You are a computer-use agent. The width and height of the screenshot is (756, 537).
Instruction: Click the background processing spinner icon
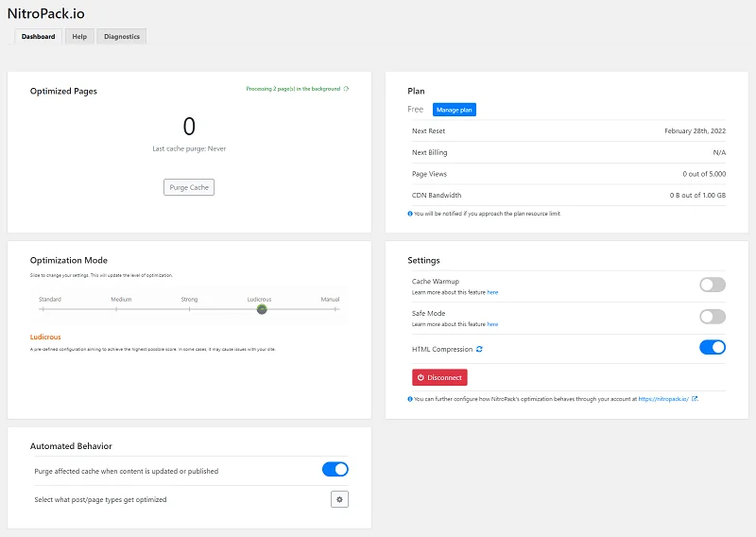(x=346, y=89)
